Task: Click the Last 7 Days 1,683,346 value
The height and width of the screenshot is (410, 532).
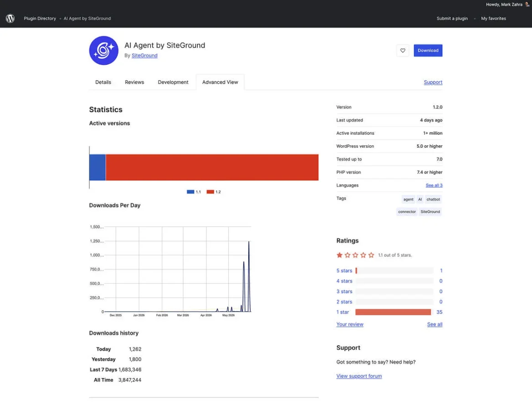Action: pos(130,369)
